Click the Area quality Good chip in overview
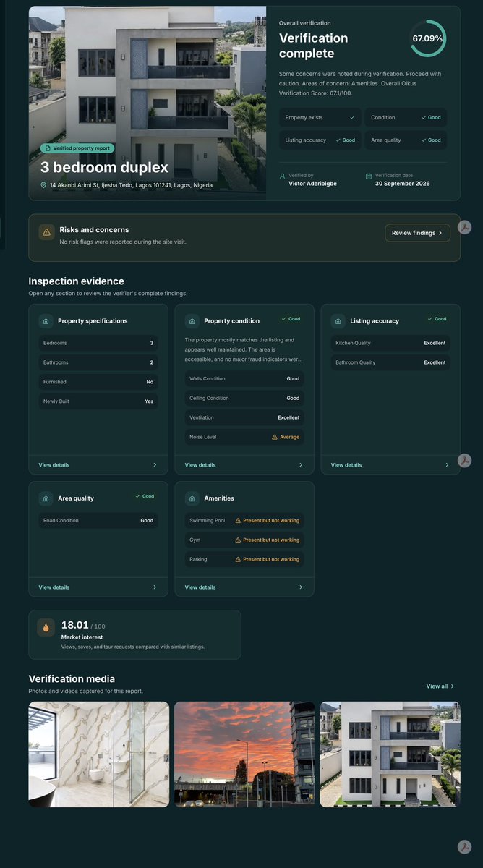Viewport: 483px width, 868px height. point(406,140)
